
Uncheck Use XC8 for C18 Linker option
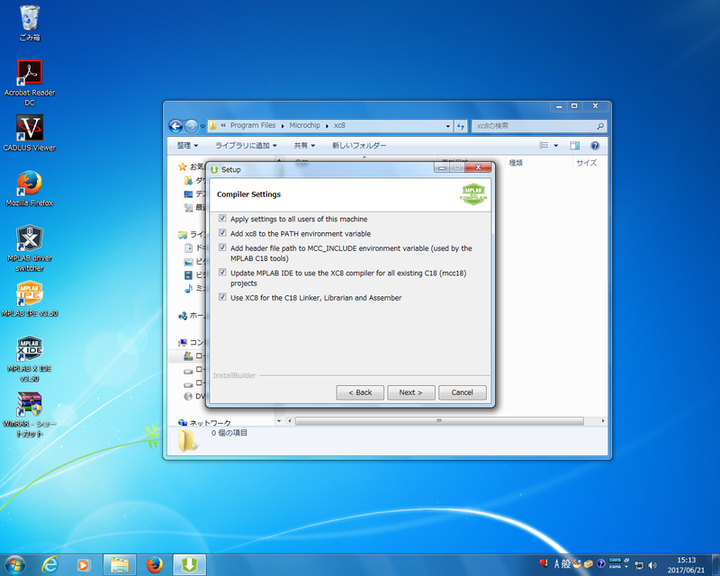[x=222, y=297]
